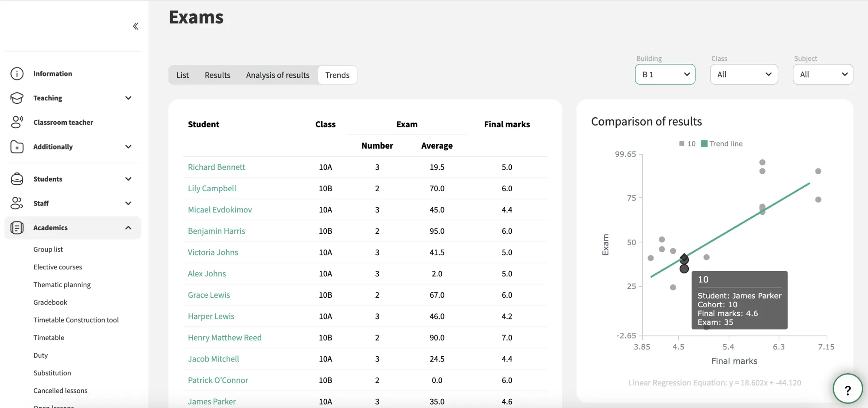The height and width of the screenshot is (408, 868).
Task: Open Henry Matthew Reed's student link
Action: pos(224,338)
